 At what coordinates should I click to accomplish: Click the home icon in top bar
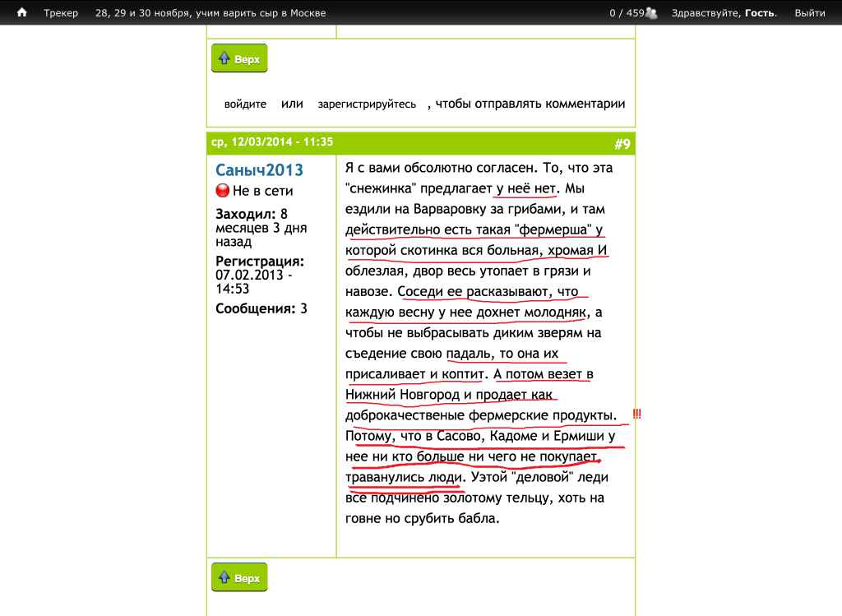click(22, 13)
